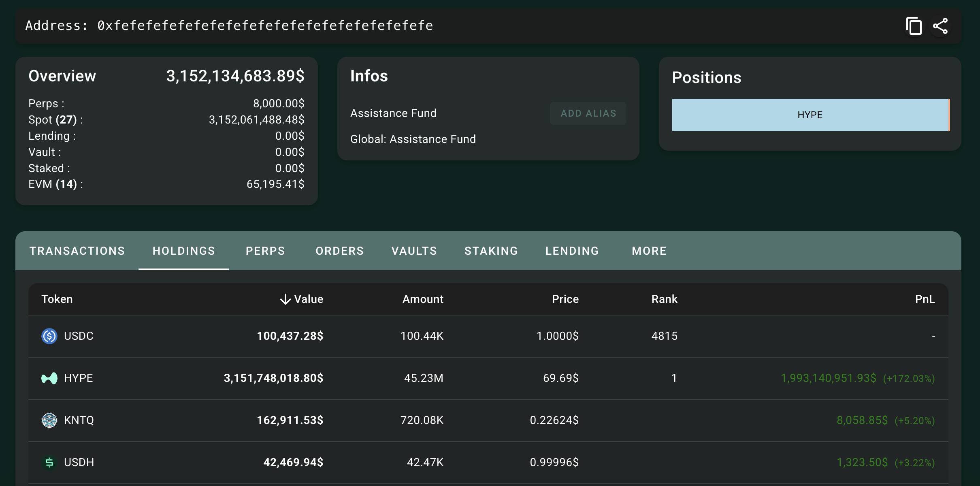Click the EVM (14) row label
Viewport: 980px width, 486px height.
click(x=55, y=184)
